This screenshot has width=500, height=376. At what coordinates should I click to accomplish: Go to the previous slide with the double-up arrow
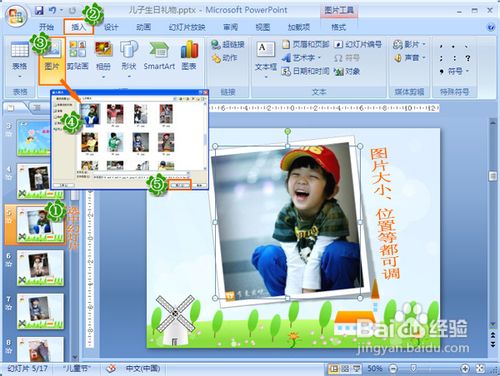coord(493,334)
